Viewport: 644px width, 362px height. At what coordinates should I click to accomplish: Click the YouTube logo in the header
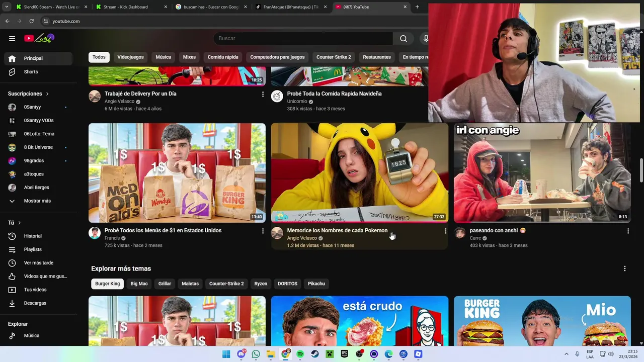(x=39, y=38)
